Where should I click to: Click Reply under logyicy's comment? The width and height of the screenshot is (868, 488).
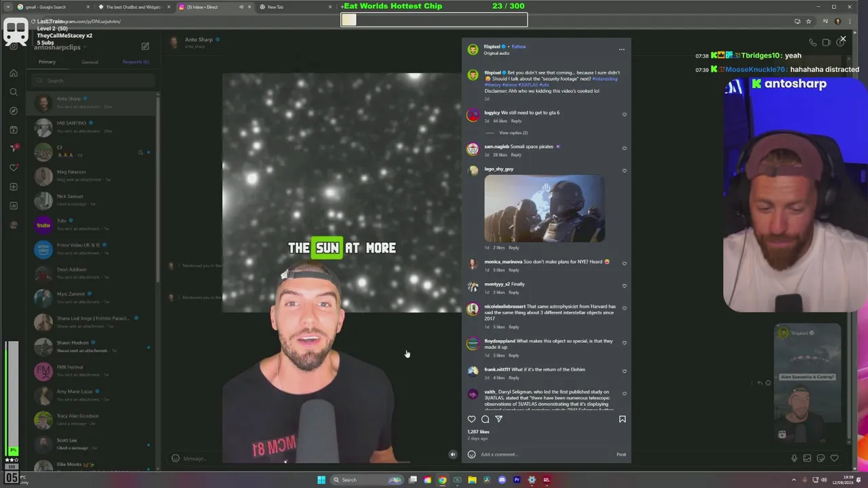[516, 121]
